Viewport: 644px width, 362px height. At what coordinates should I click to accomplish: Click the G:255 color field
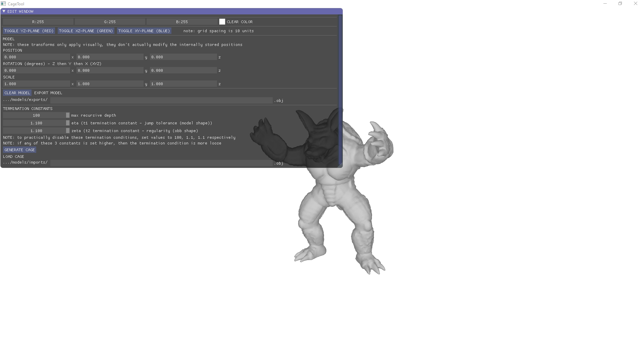(x=110, y=22)
